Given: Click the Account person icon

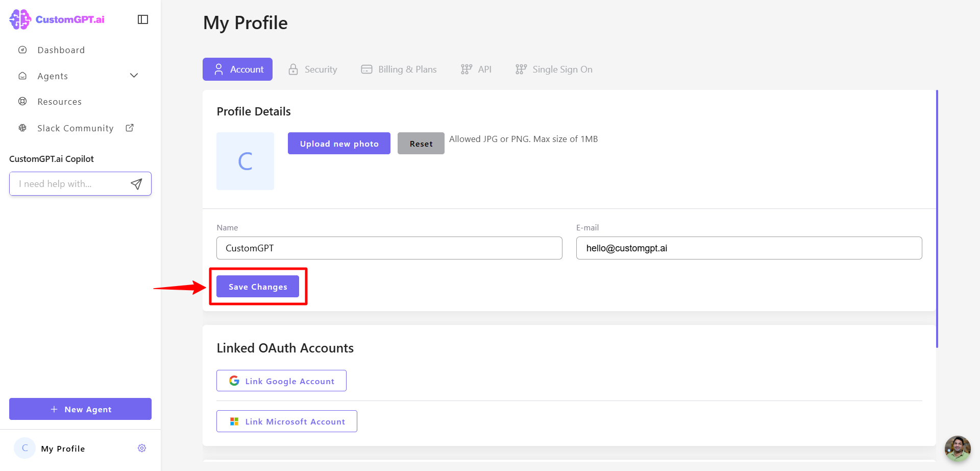Looking at the screenshot, I should tap(218, 69).
